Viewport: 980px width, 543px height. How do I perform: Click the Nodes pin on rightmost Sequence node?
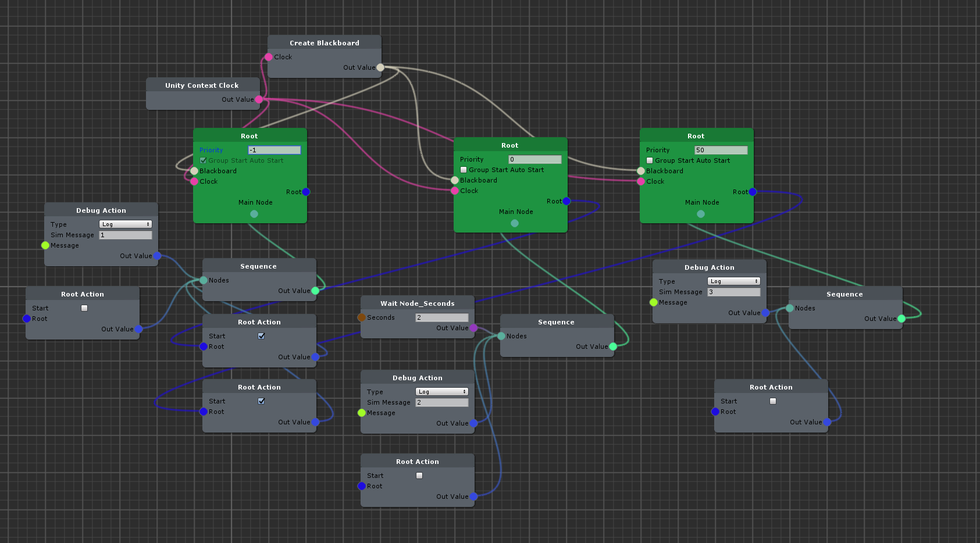coord(789,309)
